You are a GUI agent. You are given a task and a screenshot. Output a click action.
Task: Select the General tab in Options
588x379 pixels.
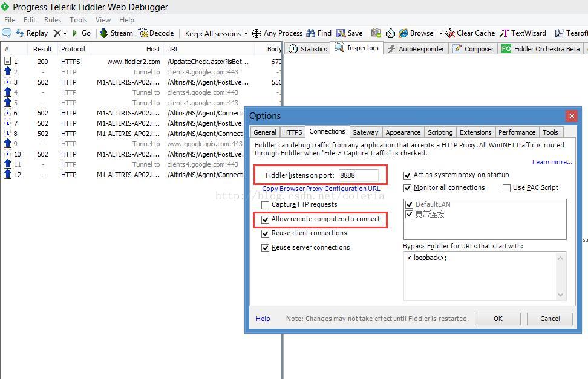265,132
